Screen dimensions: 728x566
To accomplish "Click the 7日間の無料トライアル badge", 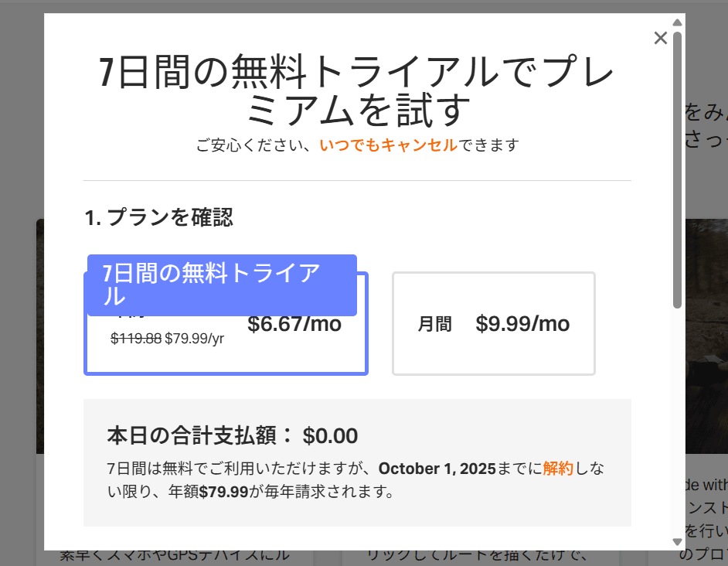I will (x=222, y=285).
